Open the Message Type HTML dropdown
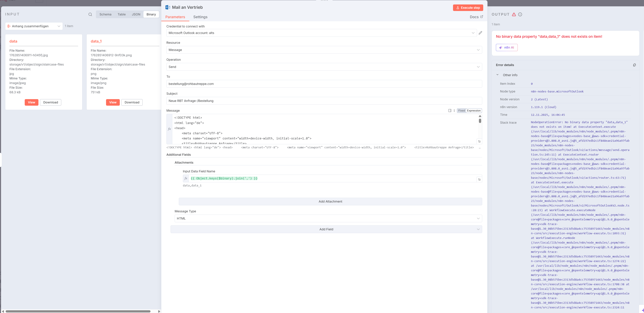 pos(328,218)
